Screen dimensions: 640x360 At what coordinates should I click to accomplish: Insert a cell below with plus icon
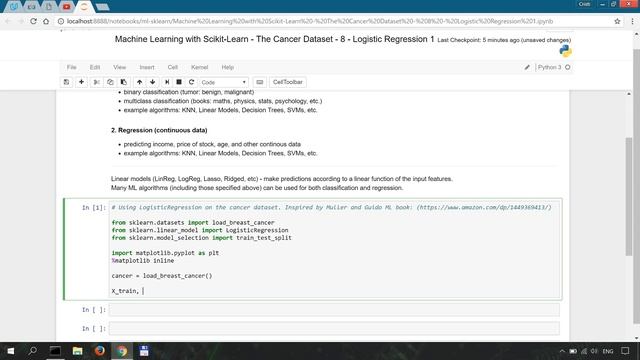click(81, 82)
